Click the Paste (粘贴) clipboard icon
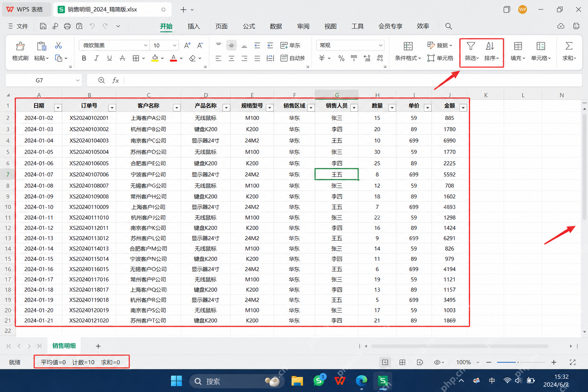This screenshot has height=392, width=588. 41,46
